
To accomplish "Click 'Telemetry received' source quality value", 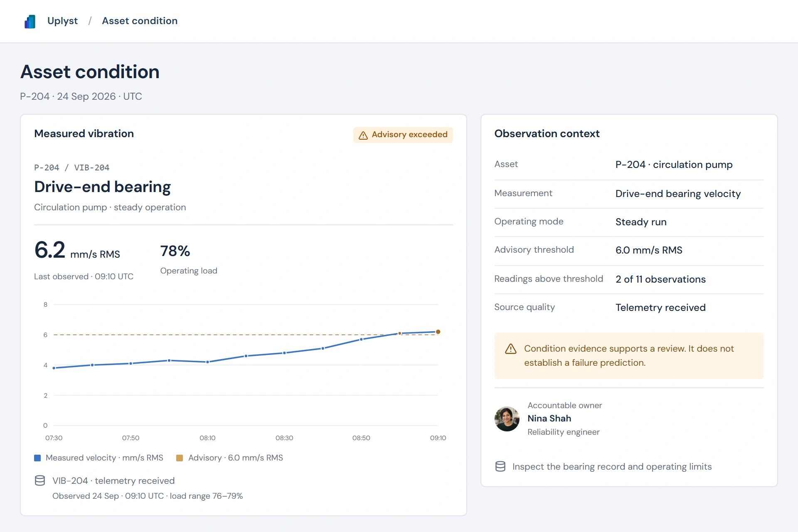I will [x=660, y=308].
